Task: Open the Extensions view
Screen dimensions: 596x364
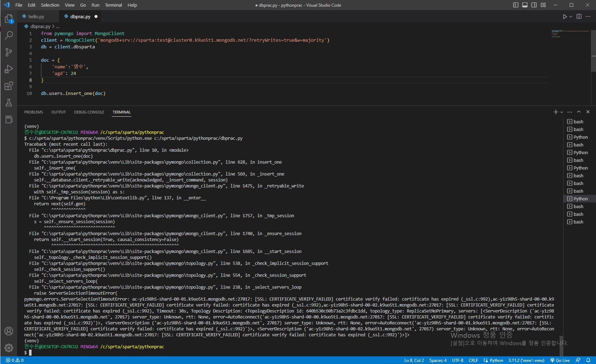Action: click(9, 86)
